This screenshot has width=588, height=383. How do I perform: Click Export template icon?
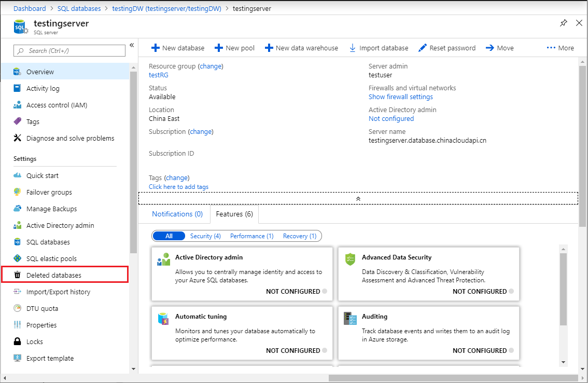pos(17,358)
